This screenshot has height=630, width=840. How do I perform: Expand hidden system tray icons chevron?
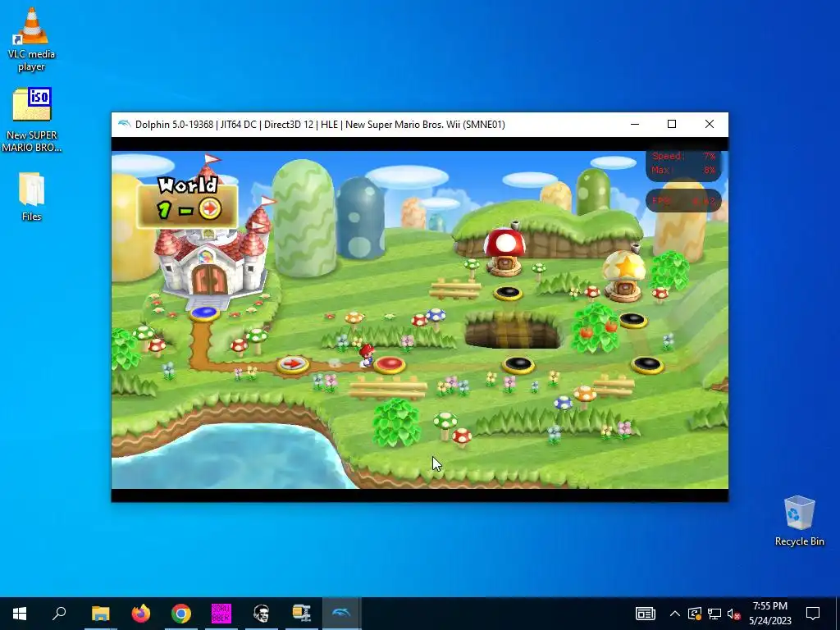[675, 614]
